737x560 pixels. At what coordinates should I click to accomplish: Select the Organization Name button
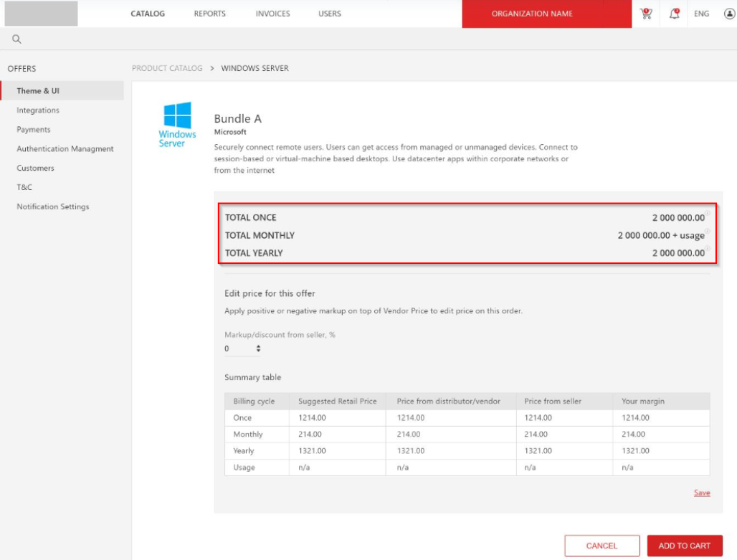[546, 14]
